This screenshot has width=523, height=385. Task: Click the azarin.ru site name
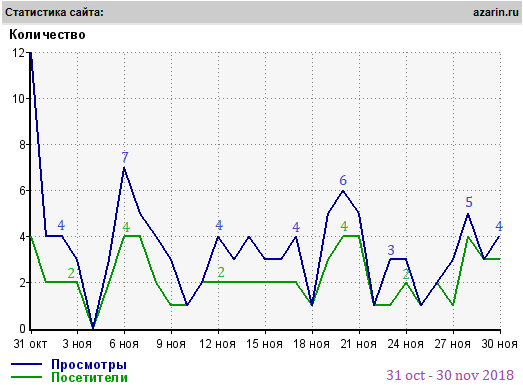pyautogui.click(x=496, y=12)
